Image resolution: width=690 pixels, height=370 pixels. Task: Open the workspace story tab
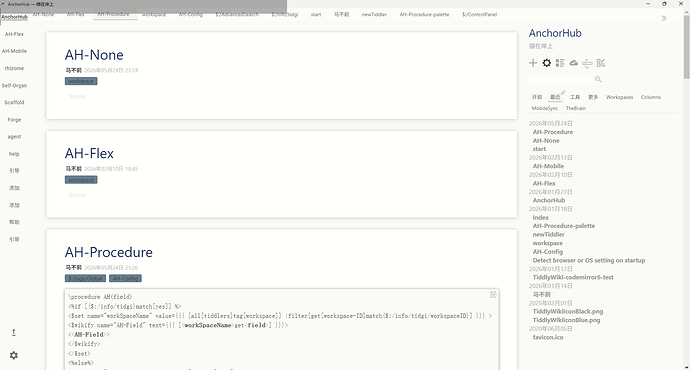click(154, 14)
